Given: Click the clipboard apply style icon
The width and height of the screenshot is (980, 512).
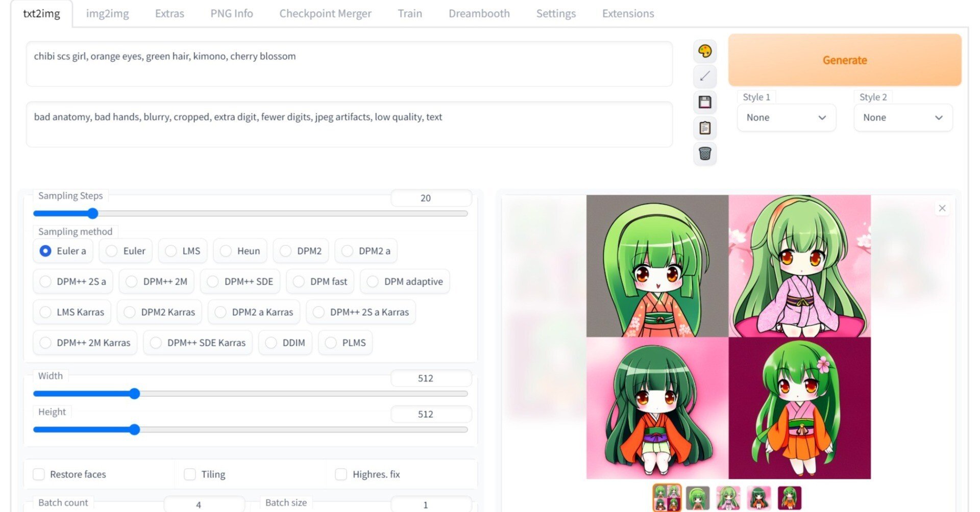Looking at the screenshot, I should (x=705, y=127).
